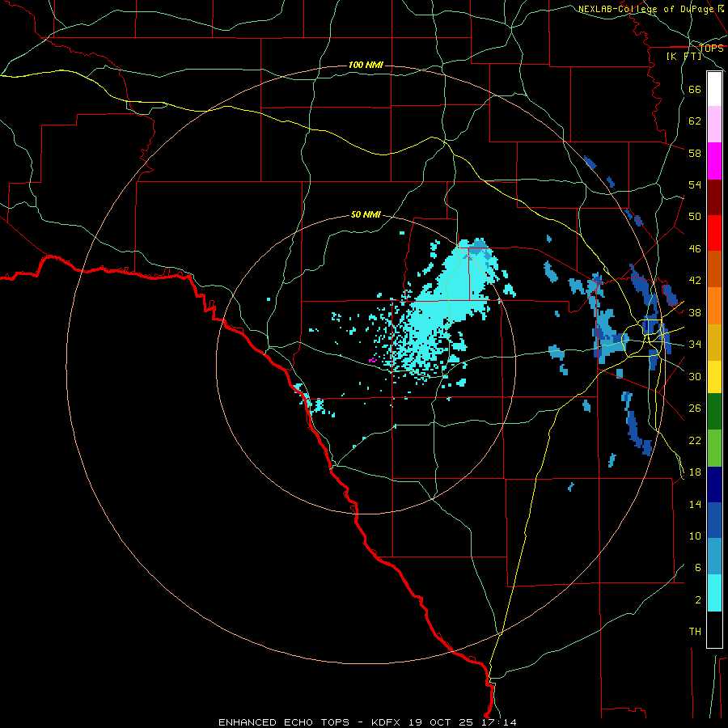The image size is (728, 728).
Task: Click the "50" legend value
Action: [x=695, y=217]
